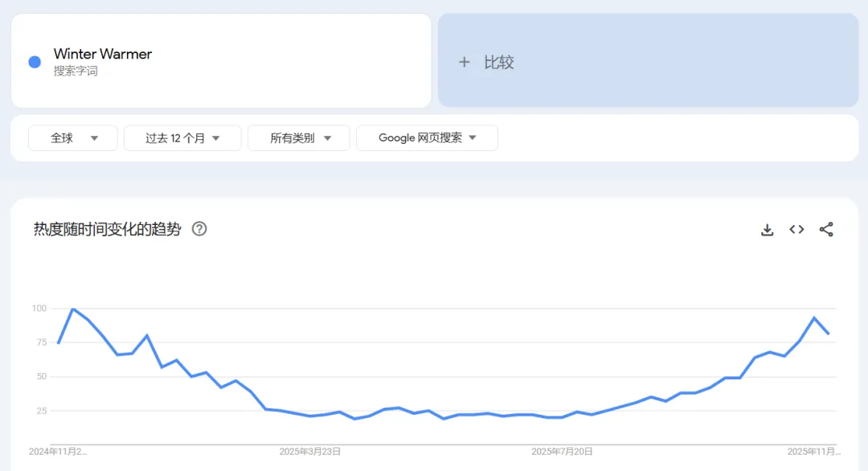Click the blue legend dot next to Winter Warmer
Image resolution: width=868 pixels, height=471 pixels.
(34, 61)
